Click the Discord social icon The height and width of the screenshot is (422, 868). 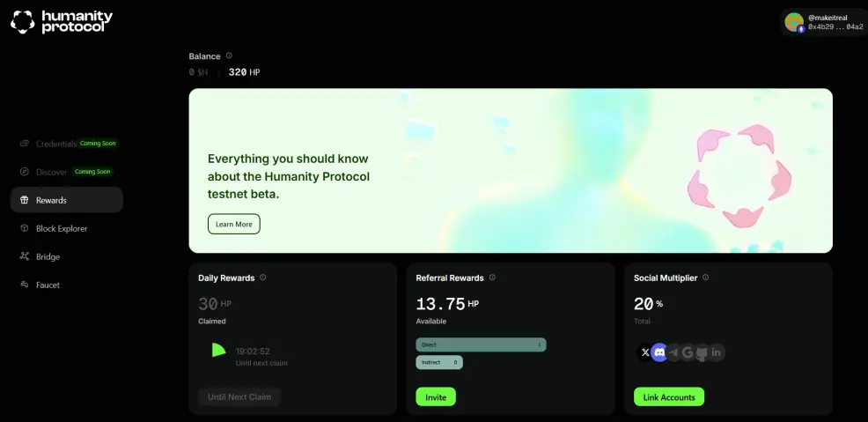pos(659,352)
